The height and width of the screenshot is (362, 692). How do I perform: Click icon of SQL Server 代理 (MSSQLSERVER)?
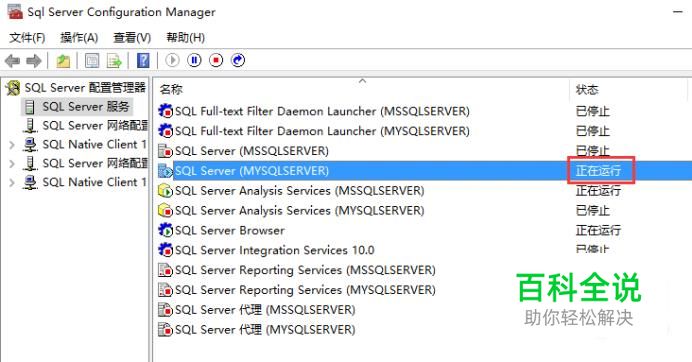(165, 309)
